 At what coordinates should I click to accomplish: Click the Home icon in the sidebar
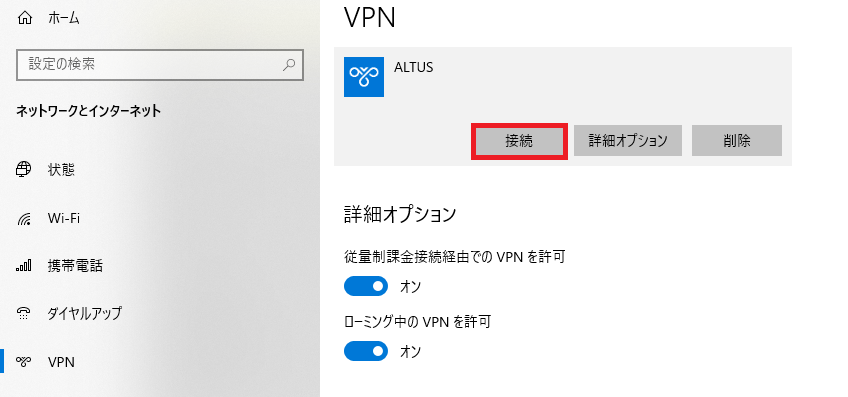point(25,18)
